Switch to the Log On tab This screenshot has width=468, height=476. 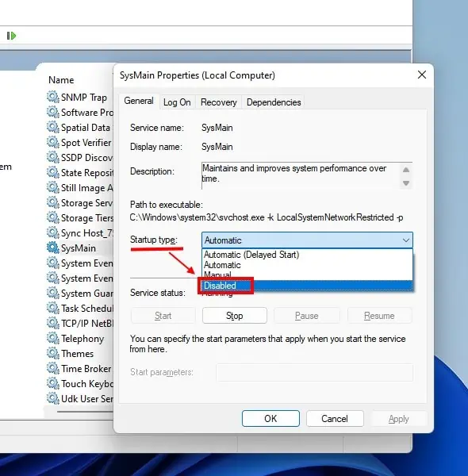point(177,102)
